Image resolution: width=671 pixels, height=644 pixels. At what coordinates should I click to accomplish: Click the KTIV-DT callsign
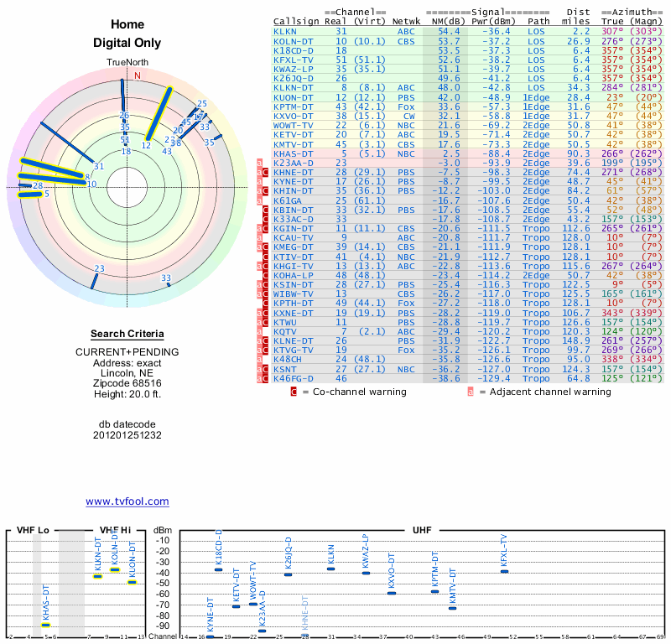(294, 257)
